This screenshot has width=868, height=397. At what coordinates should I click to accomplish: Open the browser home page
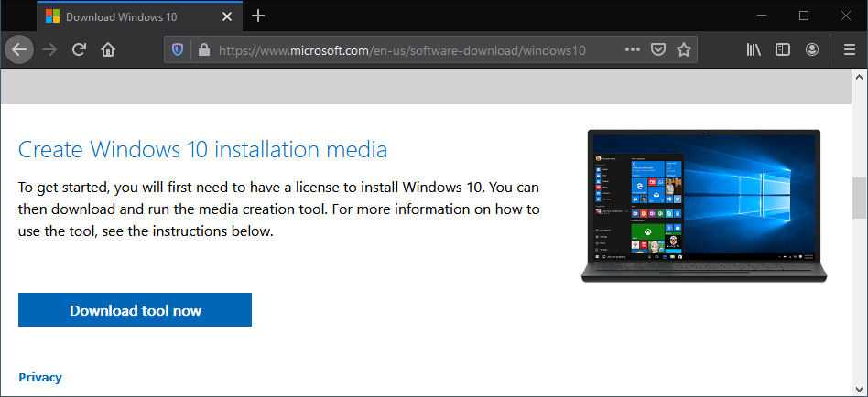tap(108, 50)
